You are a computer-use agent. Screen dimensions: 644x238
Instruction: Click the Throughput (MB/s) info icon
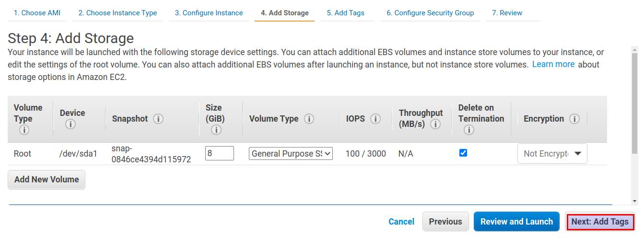coord(435,125)
